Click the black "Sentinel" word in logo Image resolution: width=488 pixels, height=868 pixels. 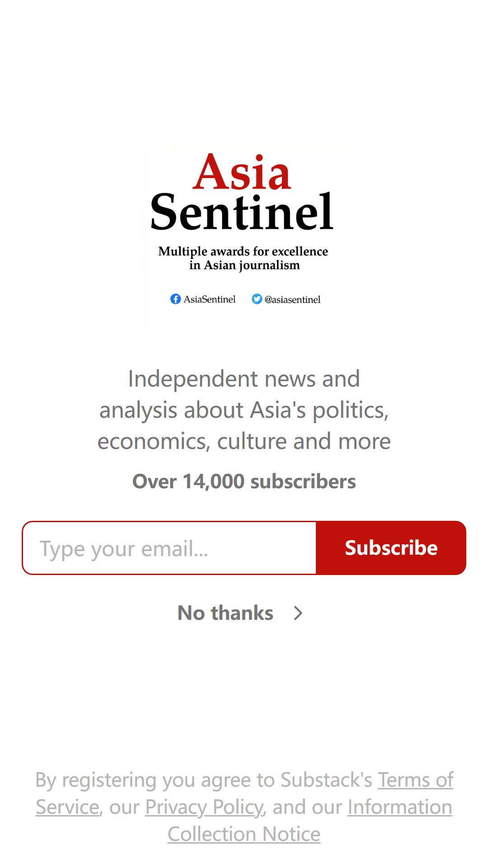tap(242, 211)
